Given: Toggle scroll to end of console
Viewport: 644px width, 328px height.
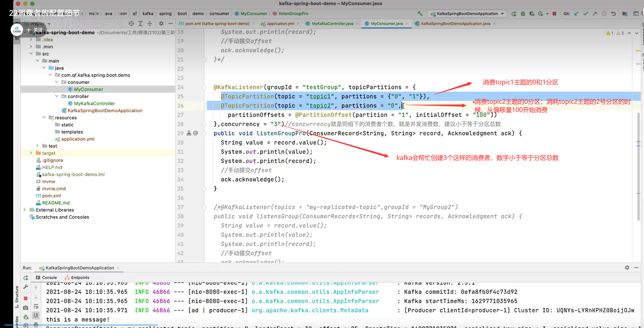Looking at the screenshot, I should click(36, 315).
